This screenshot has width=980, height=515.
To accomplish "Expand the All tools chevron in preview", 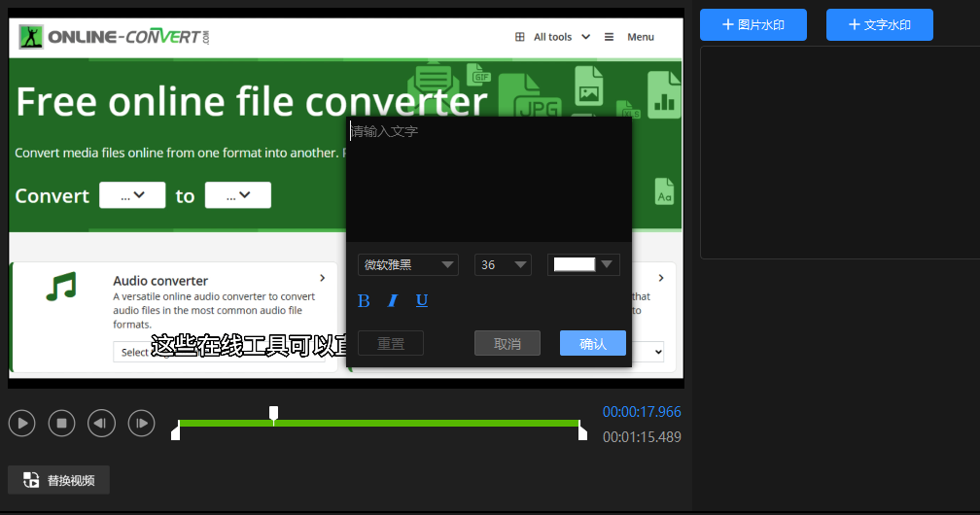I will click(585, 37).
